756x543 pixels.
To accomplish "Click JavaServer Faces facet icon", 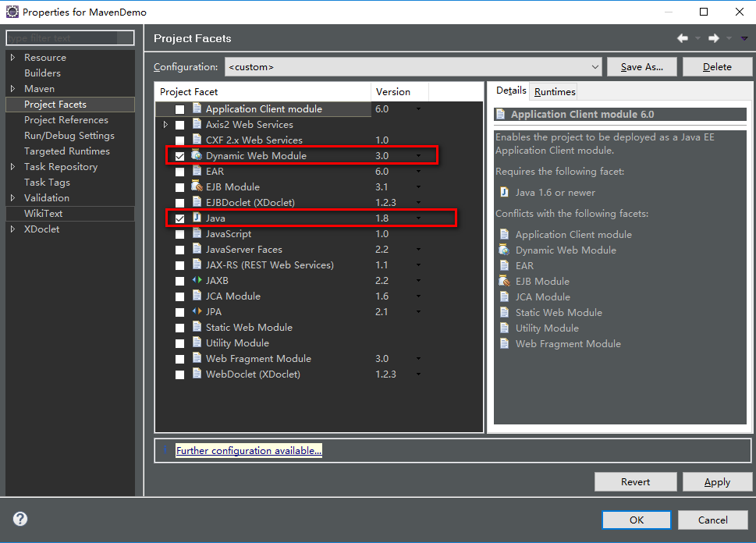I will 197,248.
